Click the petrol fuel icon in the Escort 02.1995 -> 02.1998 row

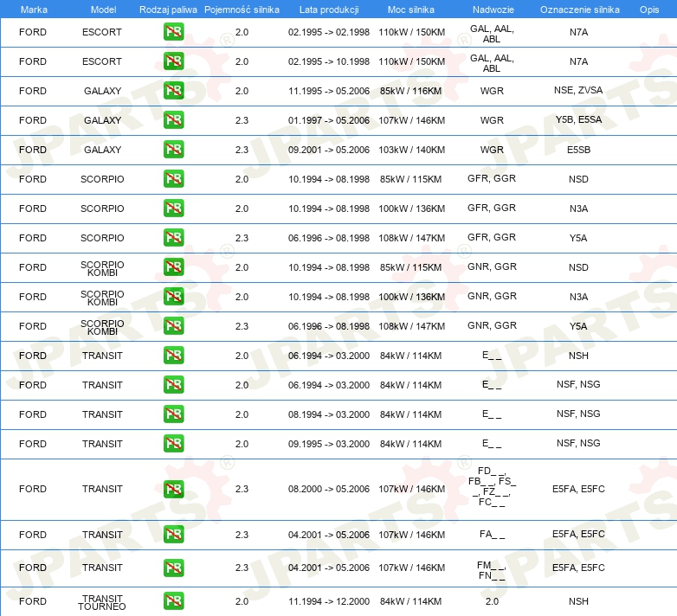173,32
